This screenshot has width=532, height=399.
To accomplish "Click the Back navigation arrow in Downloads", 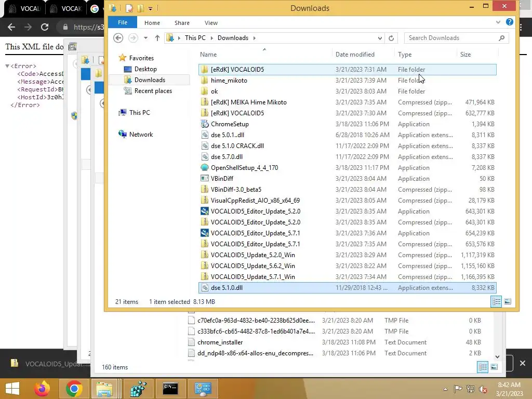I will click(x=118, y=37).
